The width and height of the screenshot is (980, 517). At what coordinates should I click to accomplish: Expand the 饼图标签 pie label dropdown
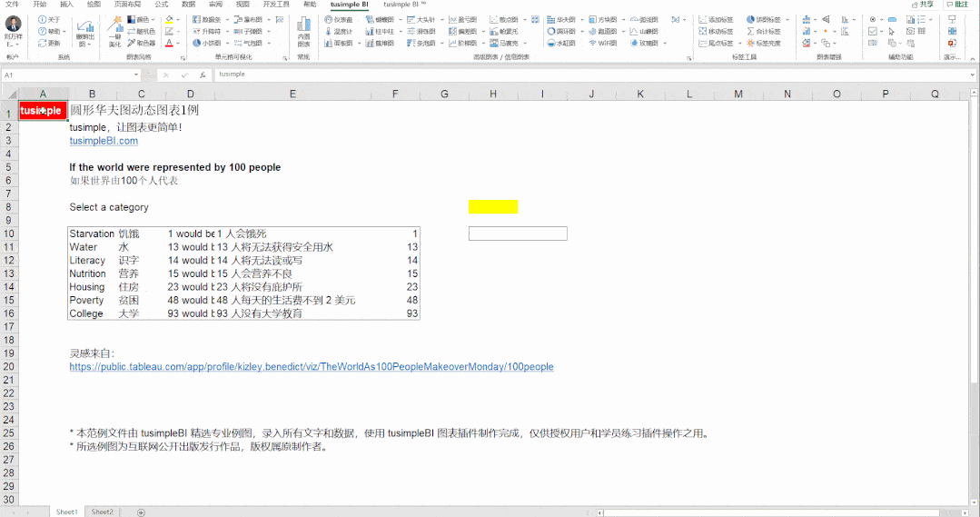coord(787,19)
